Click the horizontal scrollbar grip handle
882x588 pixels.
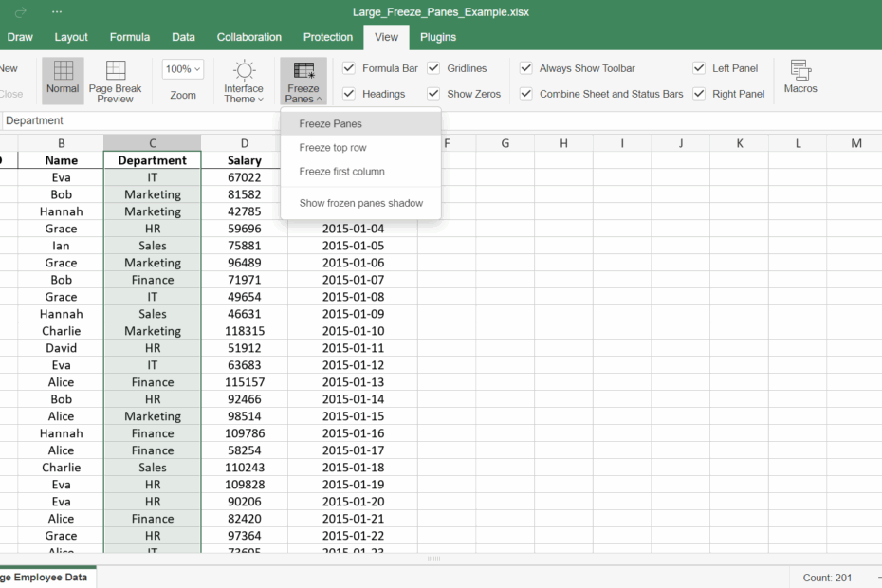[433, 559]
